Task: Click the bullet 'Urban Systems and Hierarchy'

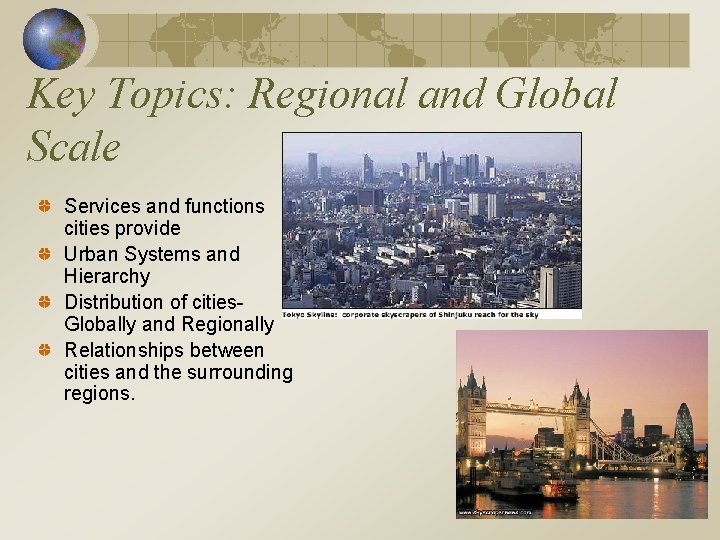Action: 152,265
